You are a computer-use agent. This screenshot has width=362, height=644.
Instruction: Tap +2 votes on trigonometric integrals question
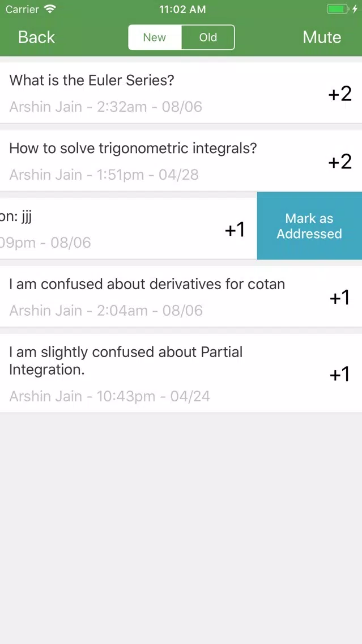[340, 162]
